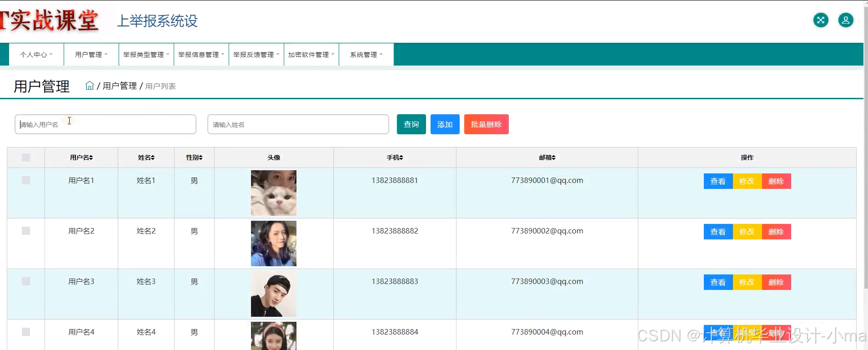Sort by 用户名 column sort arrows
Screen dimensions: 868x350
[91, 157]
